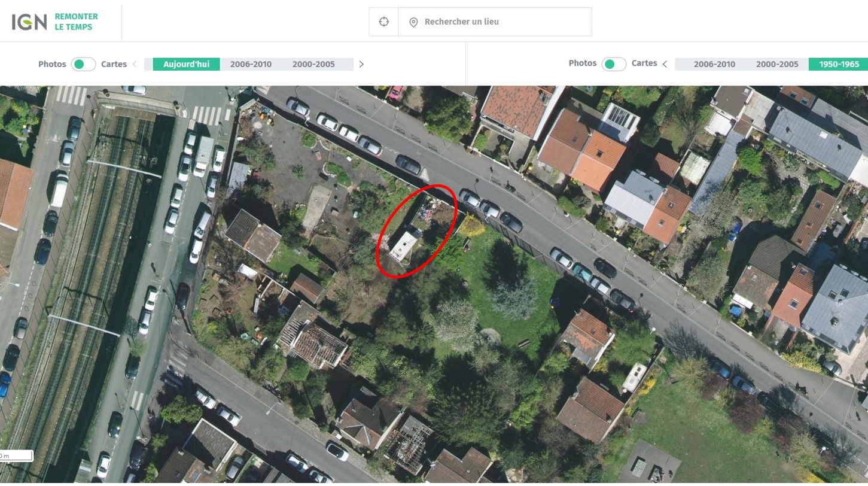
Task: Toggle right Photos/Cartes switch
Action: click(614, 64)
